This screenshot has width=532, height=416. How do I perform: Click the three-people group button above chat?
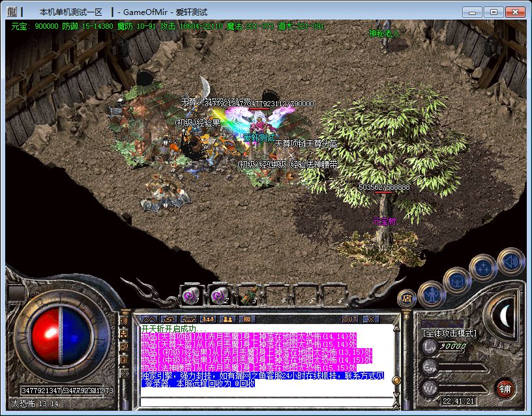coord(208,319)
